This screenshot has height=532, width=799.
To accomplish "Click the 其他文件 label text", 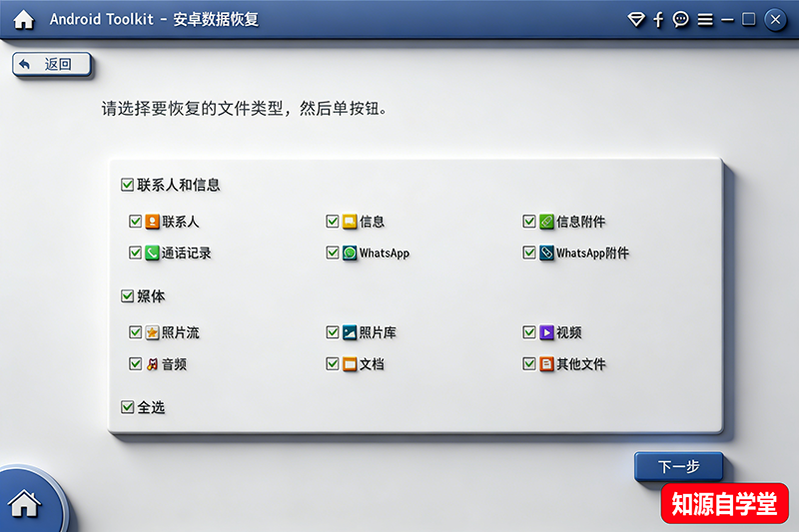I will (x=580, y=364).
